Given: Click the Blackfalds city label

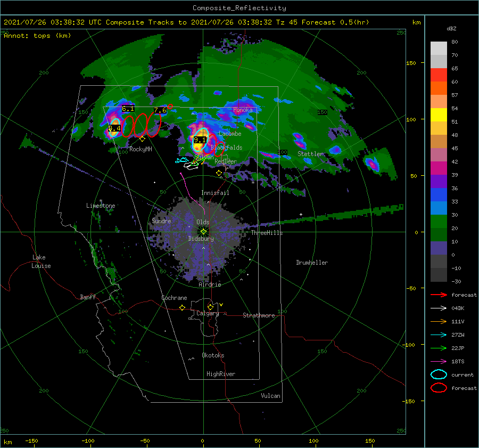Looking at the screenshot, I should pos(226,148).
